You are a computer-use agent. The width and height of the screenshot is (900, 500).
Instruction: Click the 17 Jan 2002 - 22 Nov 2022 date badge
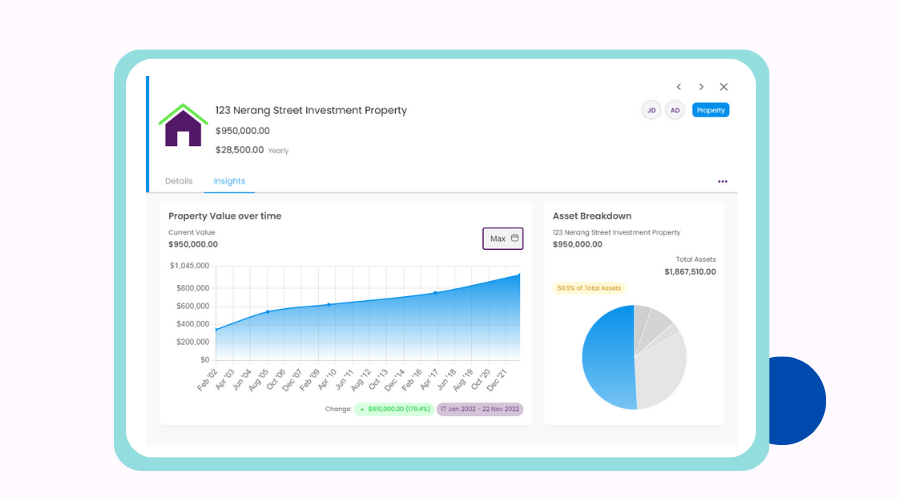pos(480,409)
